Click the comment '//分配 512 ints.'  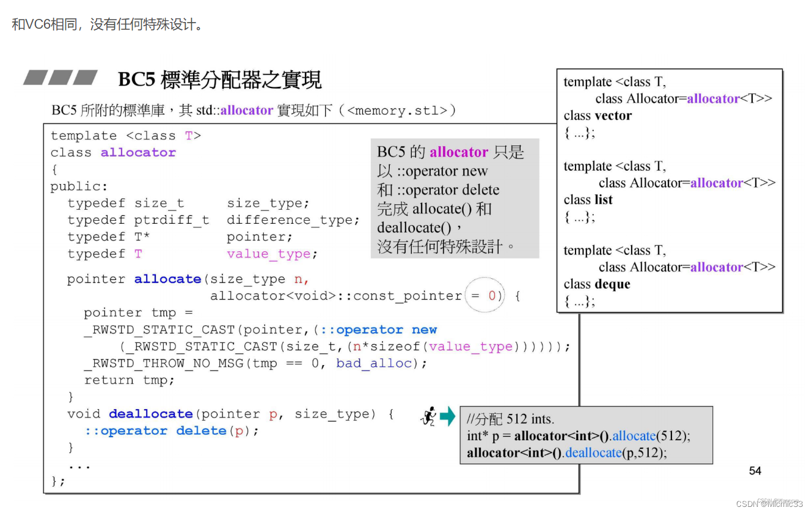point(510,419)
